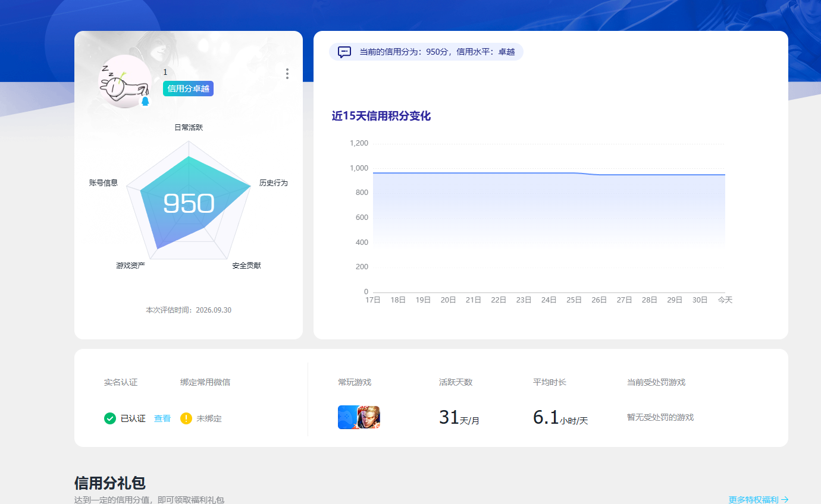
Task: Click the 当前受处罚游戏 column label
Action: [x=656, y=382]
